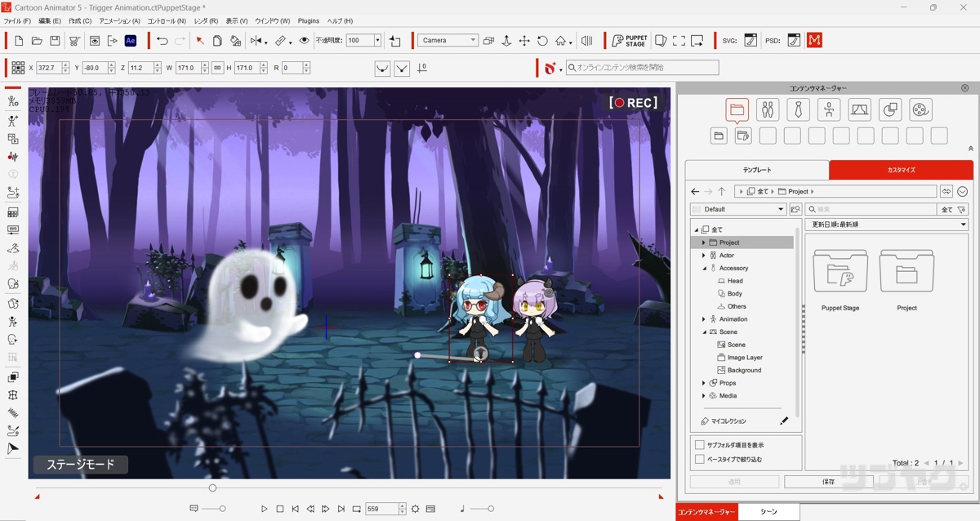Enable the ベースタイプで絞り込む checkbox

699,459
